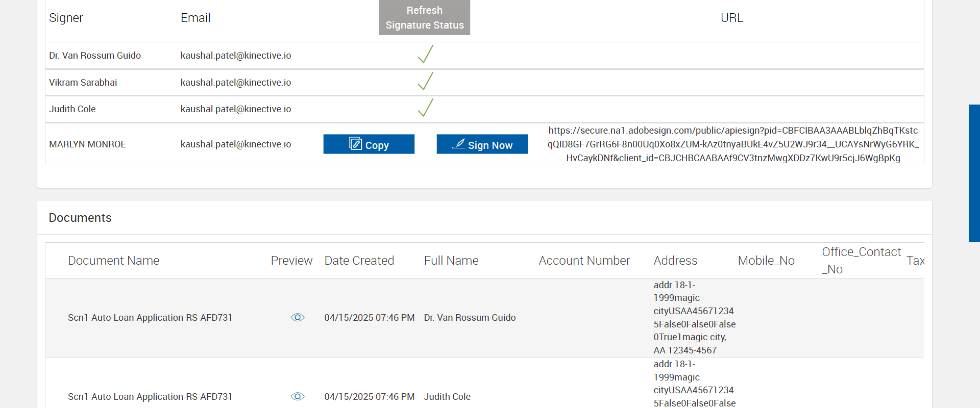This screenshot has width=980, height=408.
Task: Click the Account Number column header
Action: 584,261
